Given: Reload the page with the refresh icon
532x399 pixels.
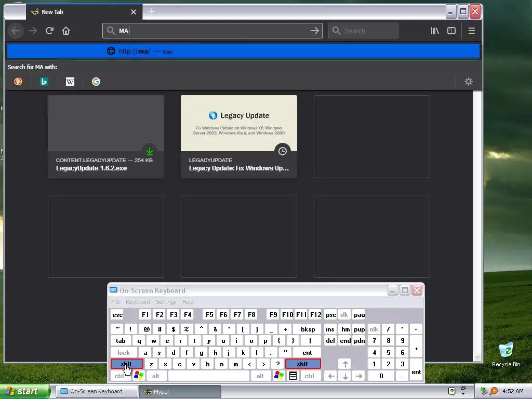Looking at the screenshot, I should pos(49,31).
